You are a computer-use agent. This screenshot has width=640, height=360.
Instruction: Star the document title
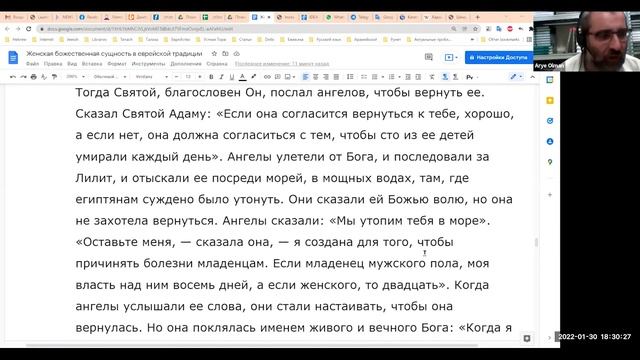(x=214, y=53)
